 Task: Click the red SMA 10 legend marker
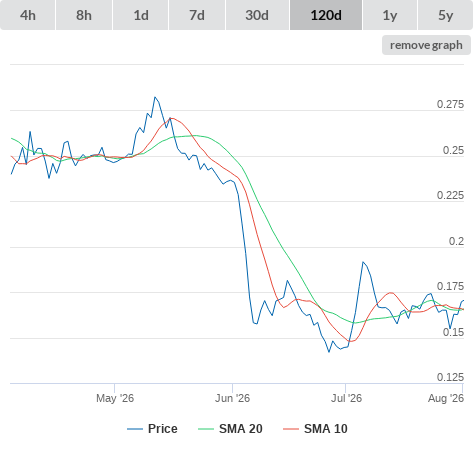click(291, 429)
